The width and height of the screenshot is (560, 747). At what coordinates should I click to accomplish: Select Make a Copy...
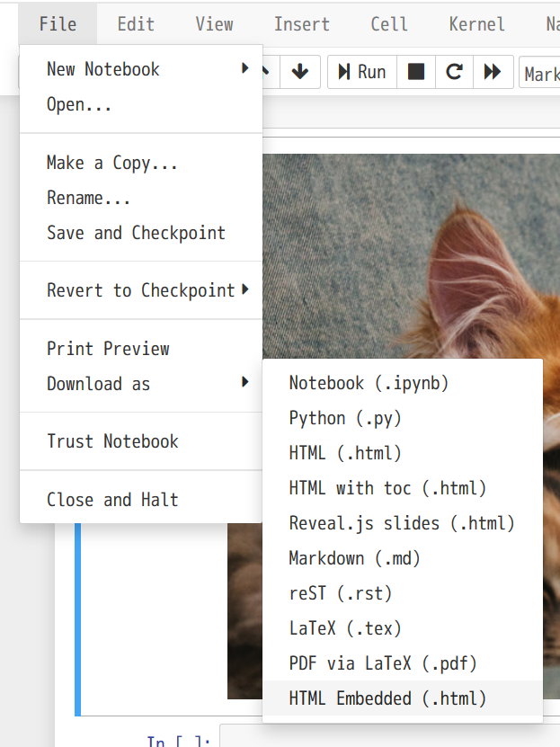coord(141,163)
